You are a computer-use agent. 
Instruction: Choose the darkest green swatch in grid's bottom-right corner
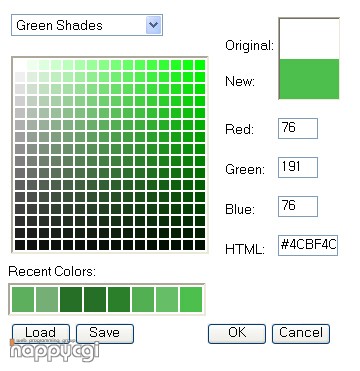click(x=200, y=245)
